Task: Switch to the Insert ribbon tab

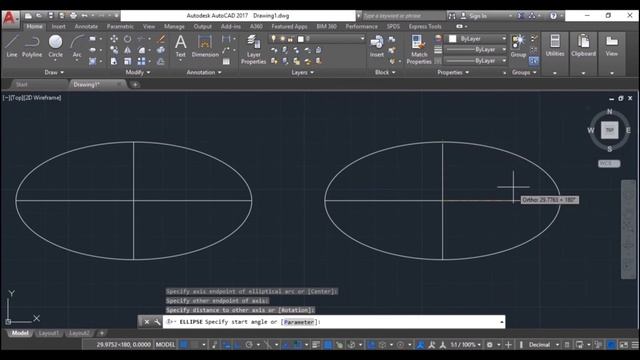Action: [x=58, y=27]
